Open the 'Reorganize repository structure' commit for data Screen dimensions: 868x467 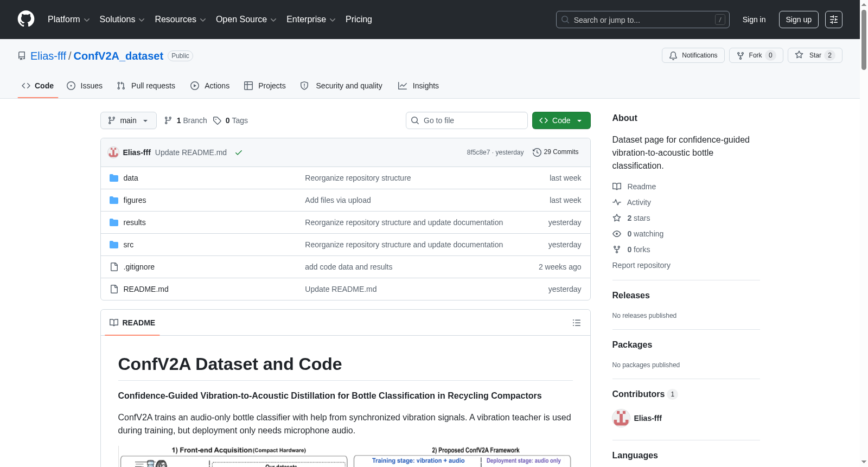pyautogui.click(x=358, y=178)
